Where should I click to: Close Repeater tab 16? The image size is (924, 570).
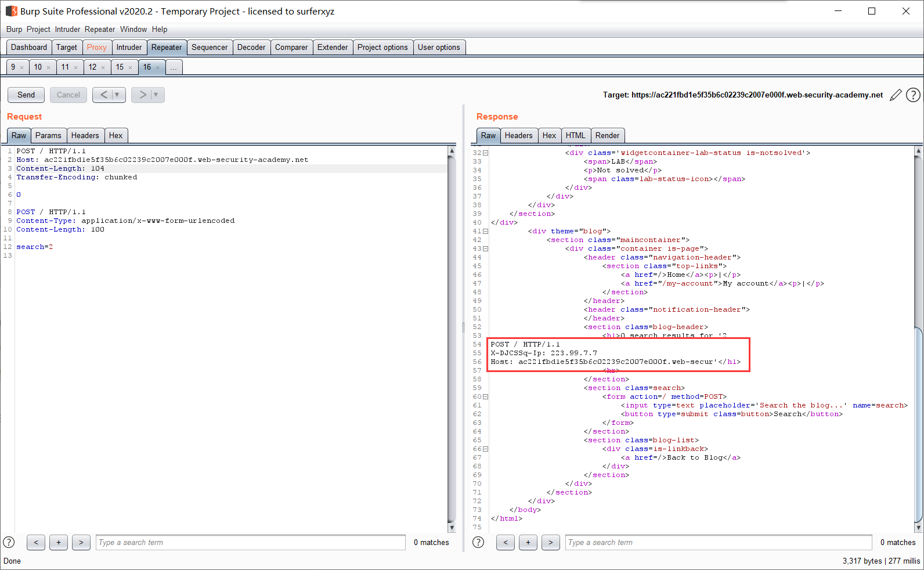pyautogui.click(x=158, y=67)
